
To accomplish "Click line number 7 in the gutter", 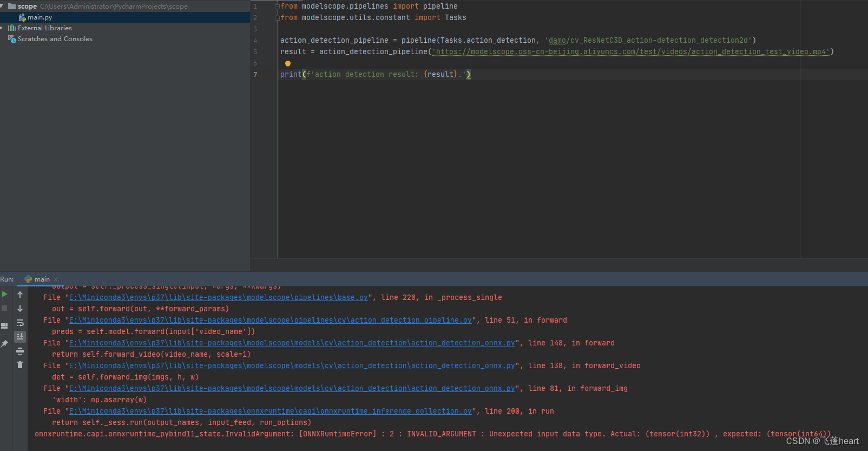I will pyautogui.click(x=255, y=75).
